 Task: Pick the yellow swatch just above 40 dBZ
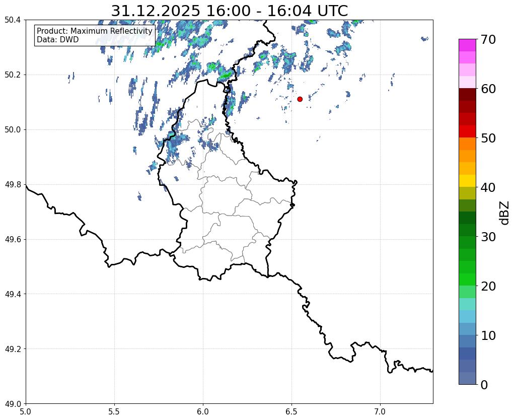467,181
